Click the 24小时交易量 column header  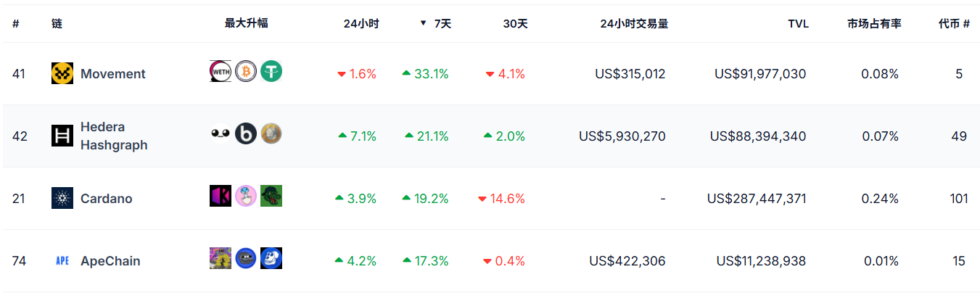pyautogui.click(x=634, y=24)
